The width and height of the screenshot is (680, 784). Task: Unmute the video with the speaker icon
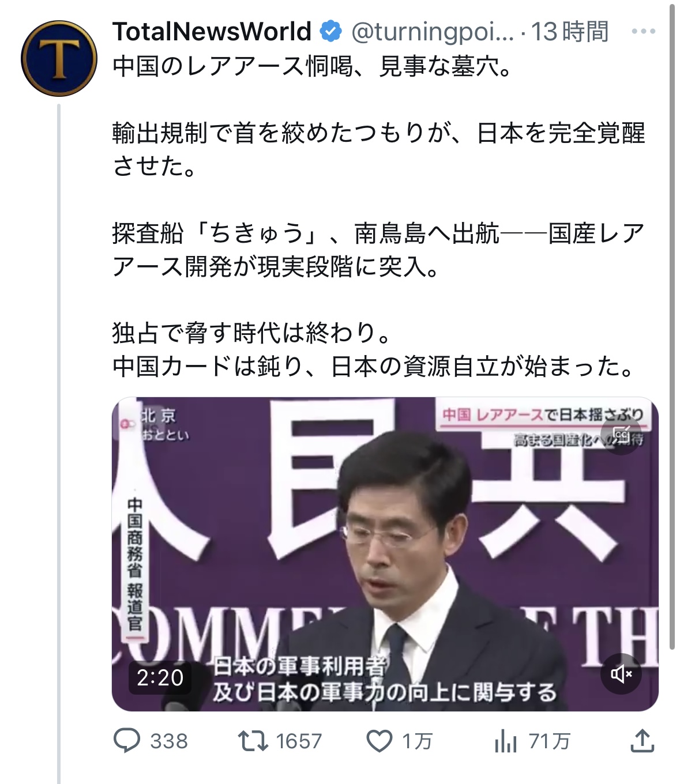point(621,673)
